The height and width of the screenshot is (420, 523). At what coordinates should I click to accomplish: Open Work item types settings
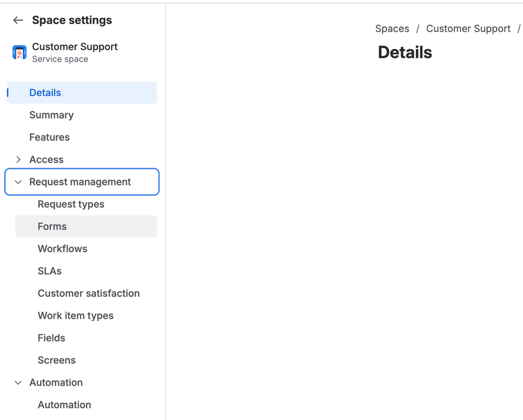click(x=75, y=316)
